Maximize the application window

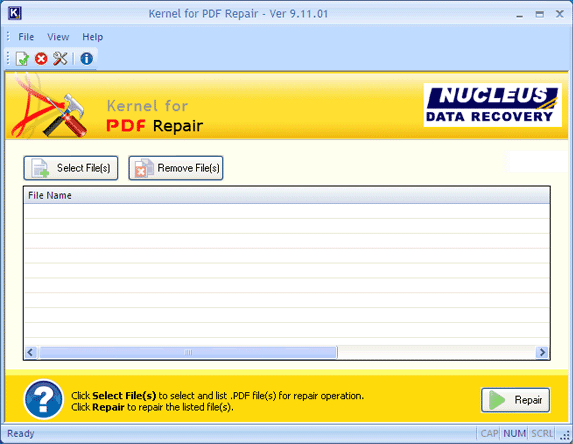click(539, 14)
